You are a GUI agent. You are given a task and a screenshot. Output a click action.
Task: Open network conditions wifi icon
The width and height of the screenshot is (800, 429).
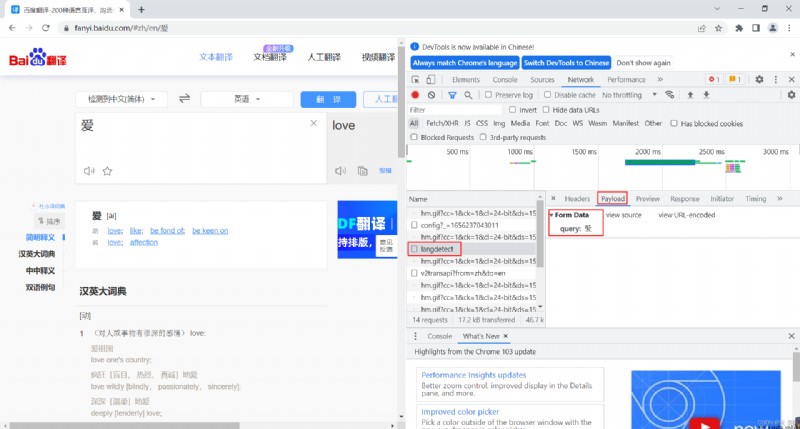[669, 95]
